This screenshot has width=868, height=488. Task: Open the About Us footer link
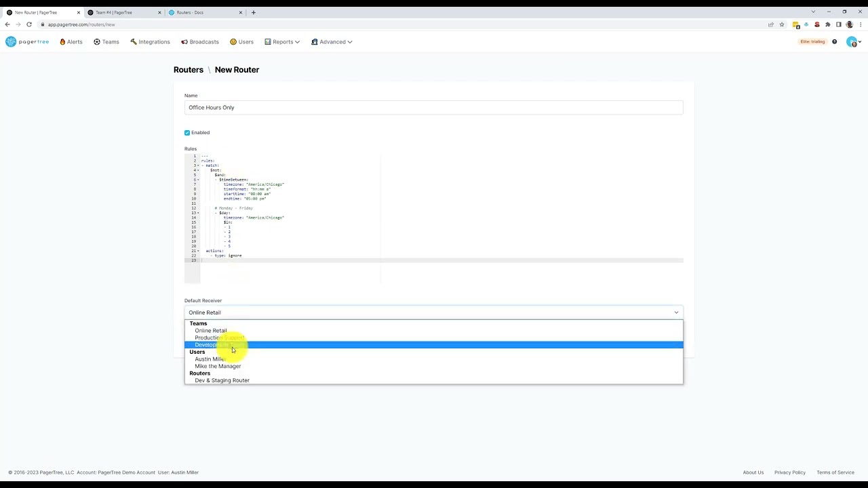click(753, 472)
